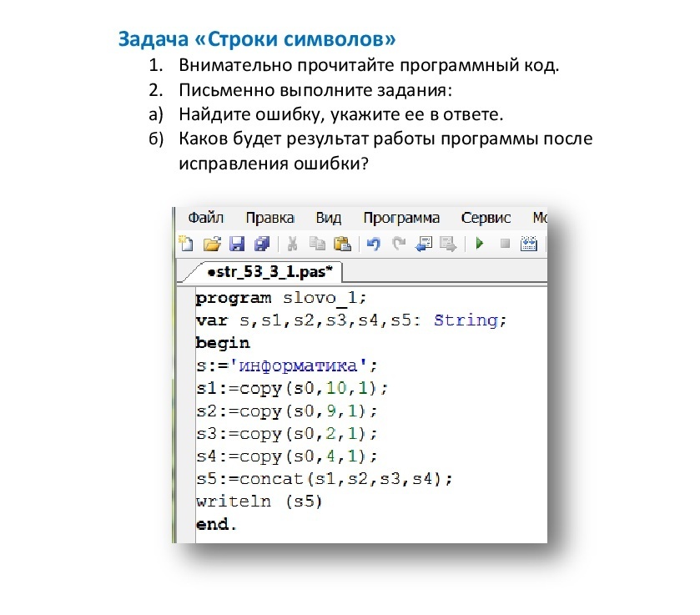The width and height of the screenshot is (700, 615).
Task: Click the s5:=concat line
Action: click(x=324, y=479)
